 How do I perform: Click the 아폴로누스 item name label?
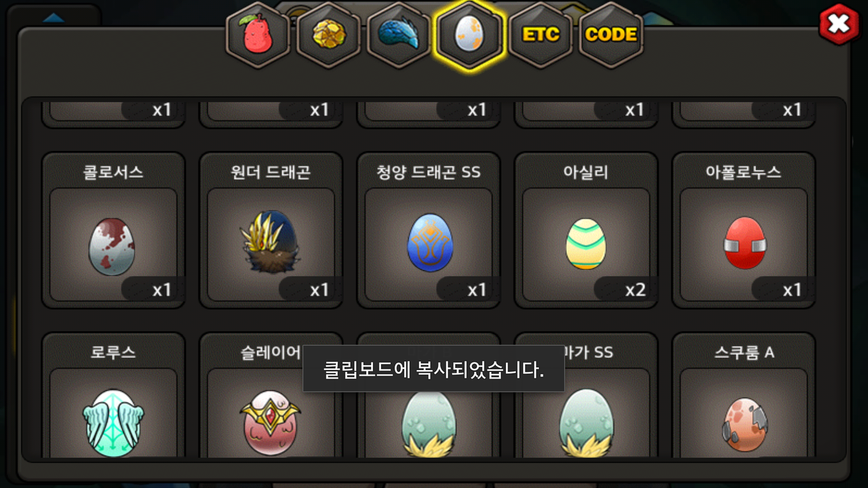click(x=743, y=172)
